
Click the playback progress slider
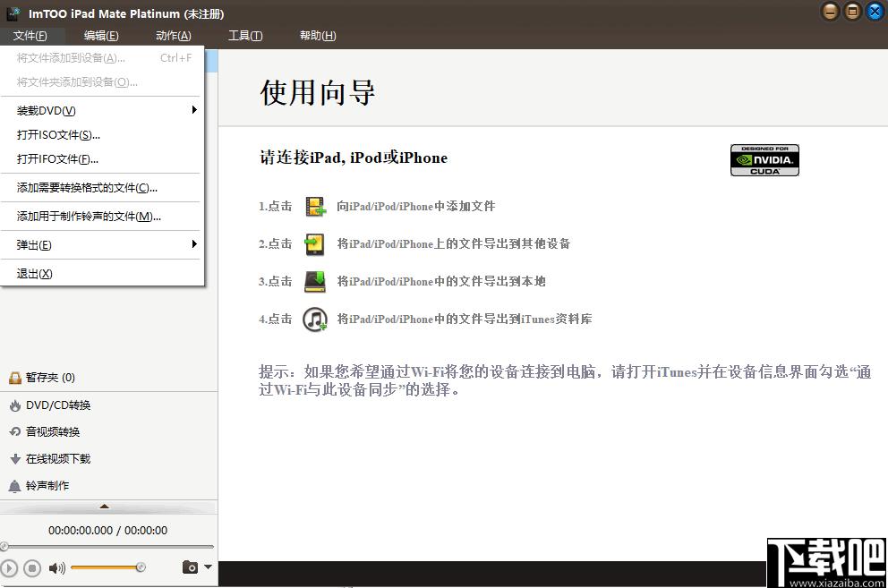107,547
